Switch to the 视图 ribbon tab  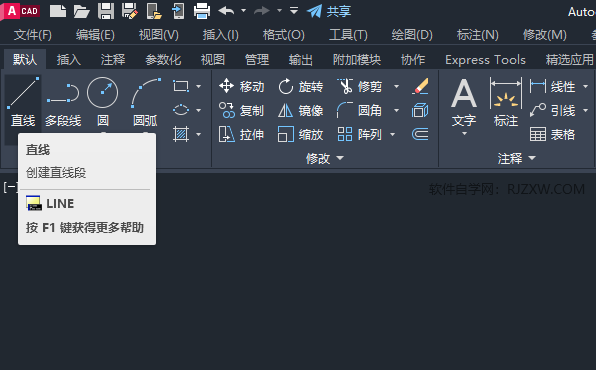(213, 60)
